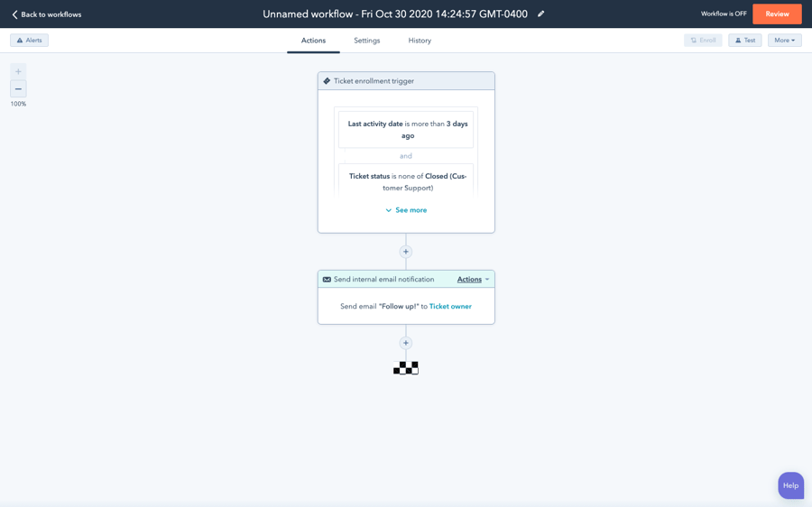Select the Ticket status condition
This screenshot has width=812, height=507.
406,181
